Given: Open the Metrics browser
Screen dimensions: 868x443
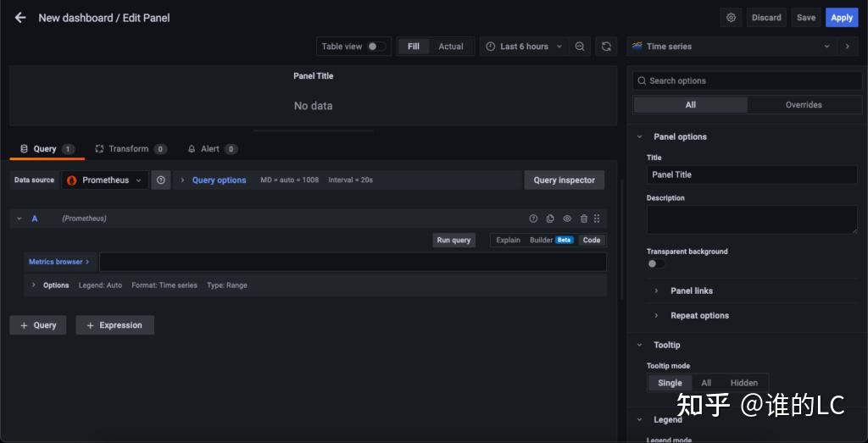Looking at the screenshot, I should coord(59,262).
